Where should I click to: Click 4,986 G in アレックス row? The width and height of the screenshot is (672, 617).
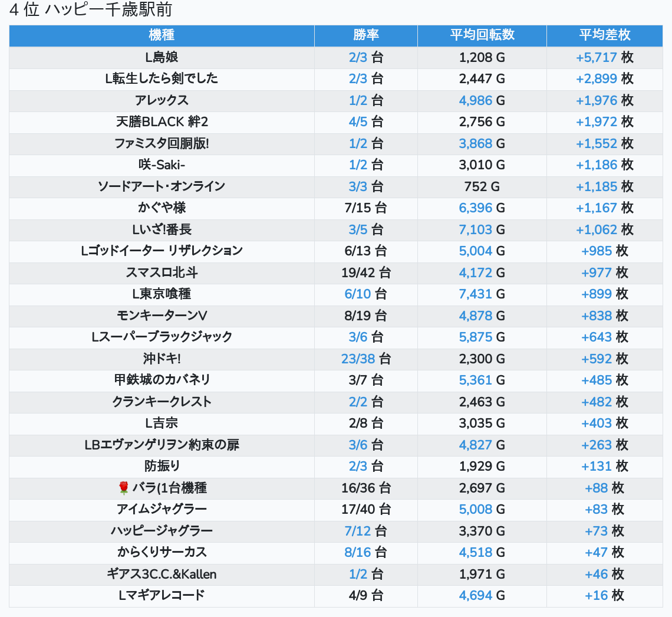click(x=482, y=100)
